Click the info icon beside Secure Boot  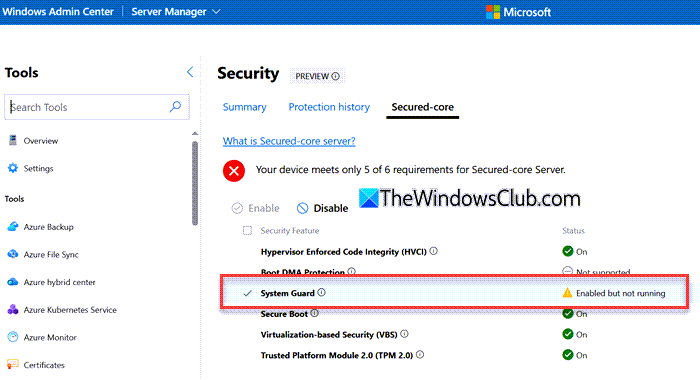point(314,313)
